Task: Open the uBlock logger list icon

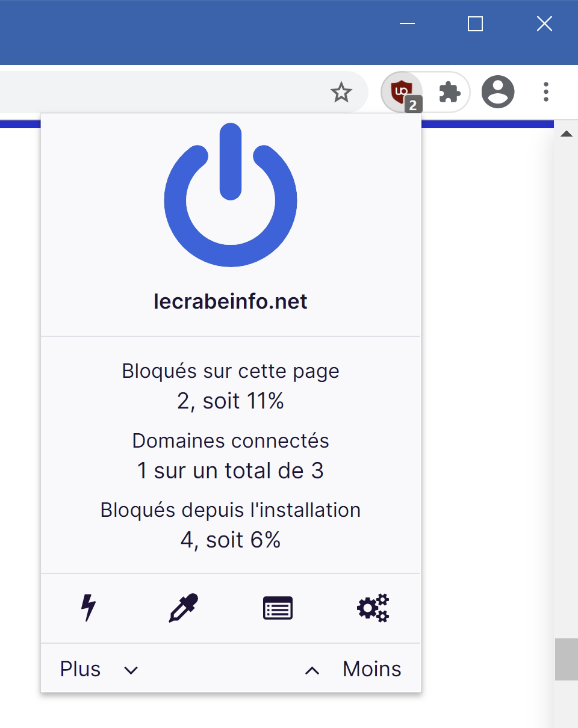Action: pos(278,608)
